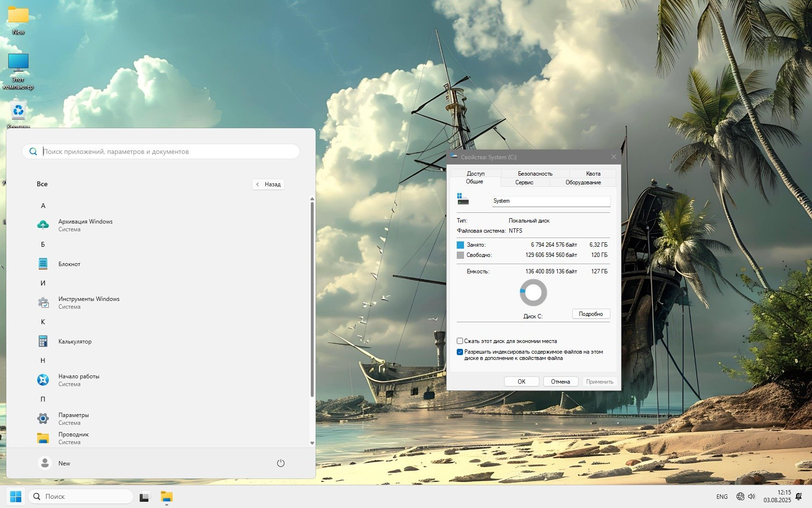Image resolution: width=812 pixels, height=508 pixels.
Task: Open Архивация Windows app icon
Action: coord(43,225)
